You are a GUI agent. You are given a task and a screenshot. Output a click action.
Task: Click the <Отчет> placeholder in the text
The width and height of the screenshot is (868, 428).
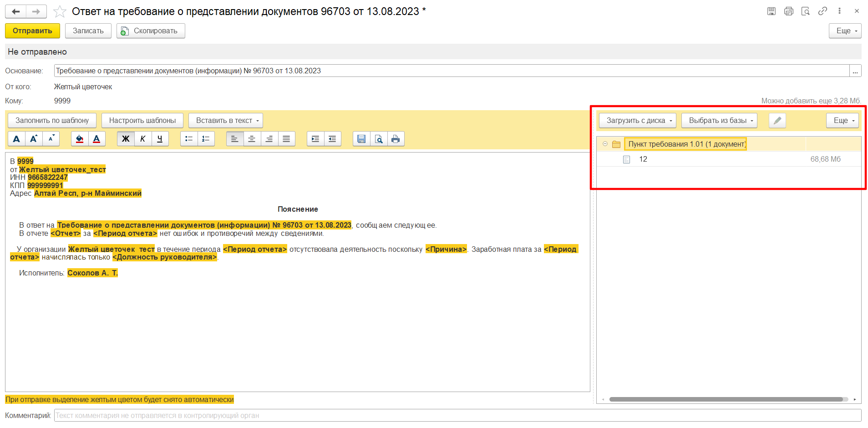pyautogui.click(x=66, y=233)
